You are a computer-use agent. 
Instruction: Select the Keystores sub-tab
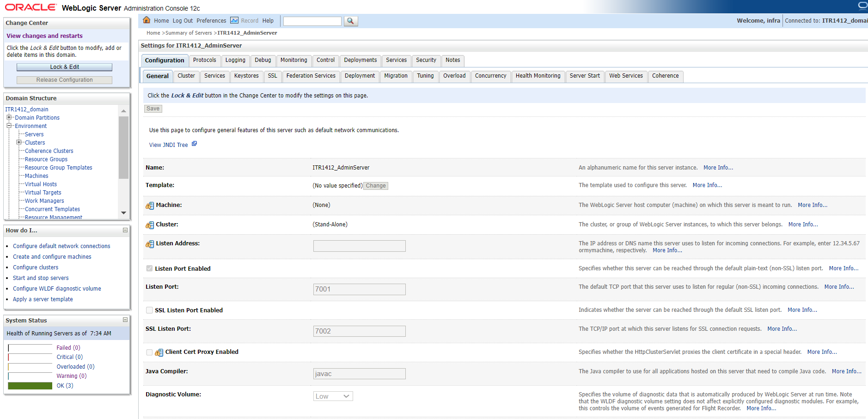tap(246, 76)
